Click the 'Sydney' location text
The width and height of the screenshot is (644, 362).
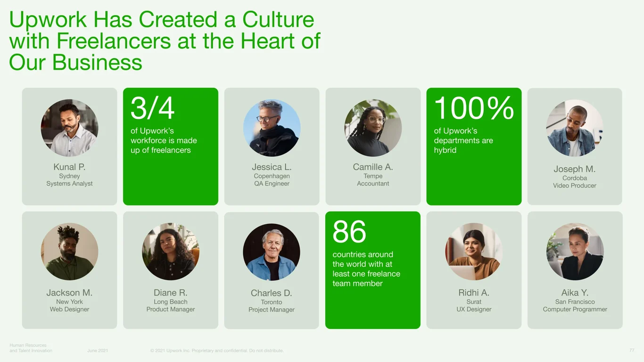coord(69,176)
